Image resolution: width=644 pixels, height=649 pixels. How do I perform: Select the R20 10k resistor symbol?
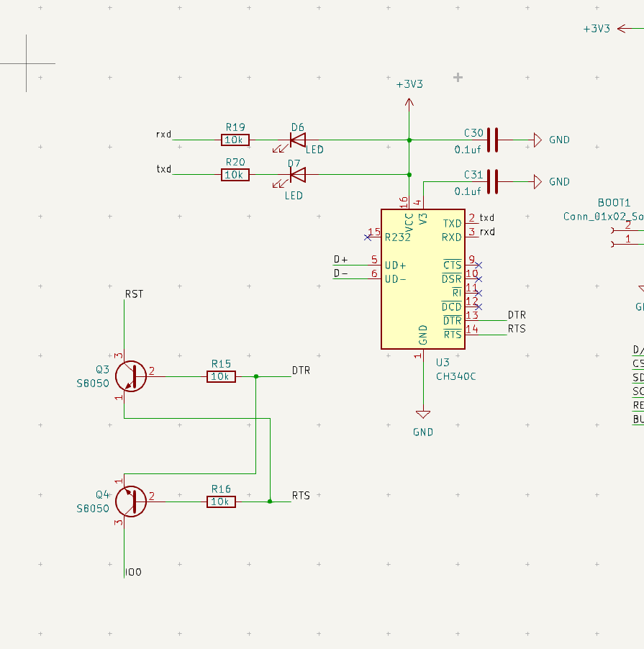235,175
